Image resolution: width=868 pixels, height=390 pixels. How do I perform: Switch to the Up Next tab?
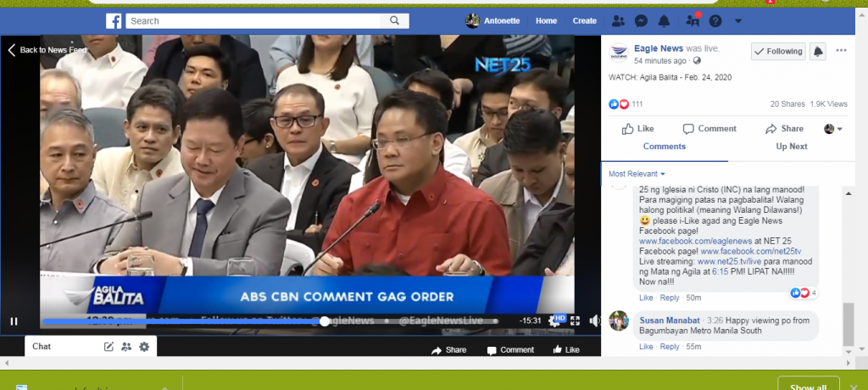pos(792,147)
